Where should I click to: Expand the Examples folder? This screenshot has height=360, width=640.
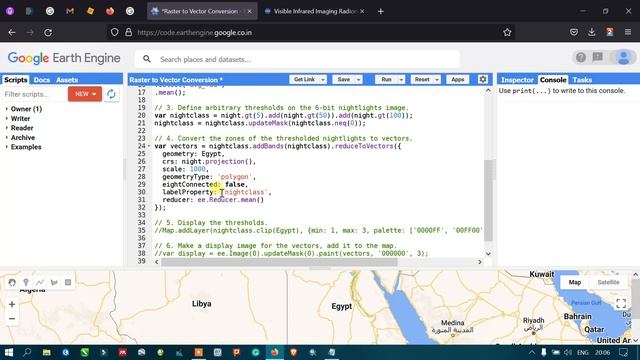click(x=7, y=147)
